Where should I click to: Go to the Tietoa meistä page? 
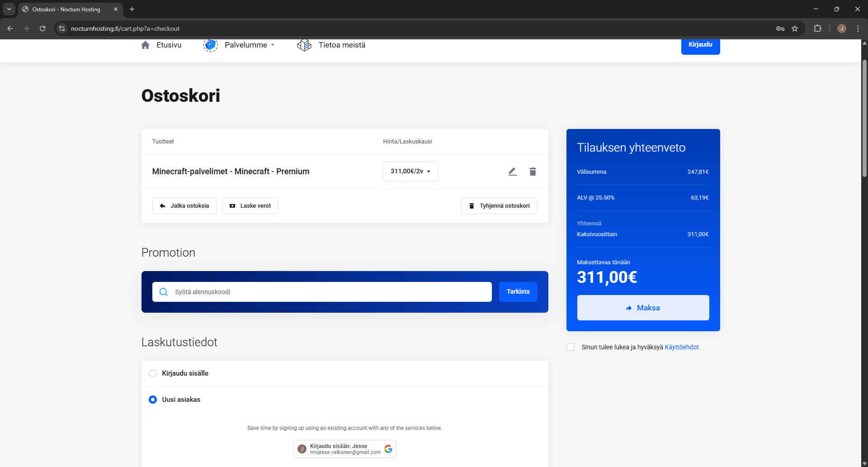[341, 45]
